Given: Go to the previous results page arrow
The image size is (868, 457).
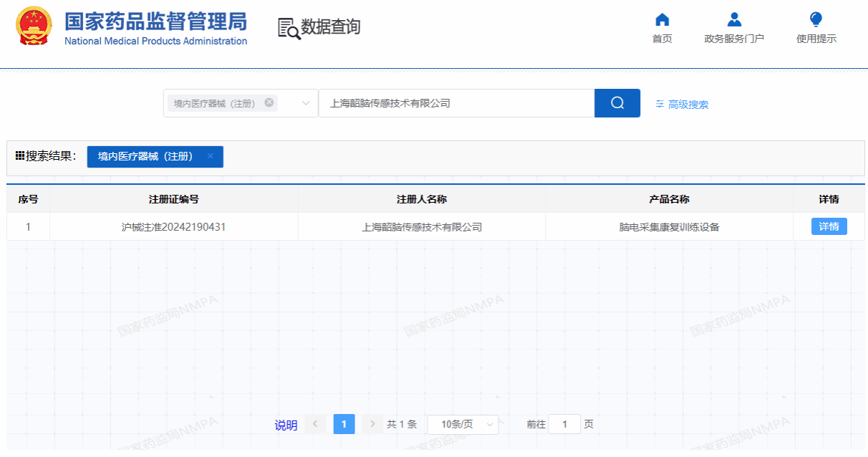Looking at the screenshot, I should click(x=315, y=424).
